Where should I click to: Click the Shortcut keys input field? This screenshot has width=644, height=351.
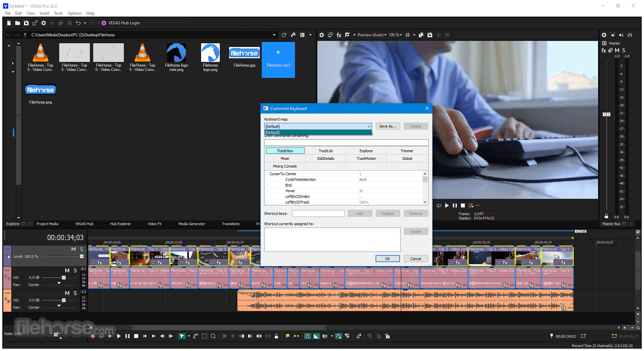coord(318,213)
